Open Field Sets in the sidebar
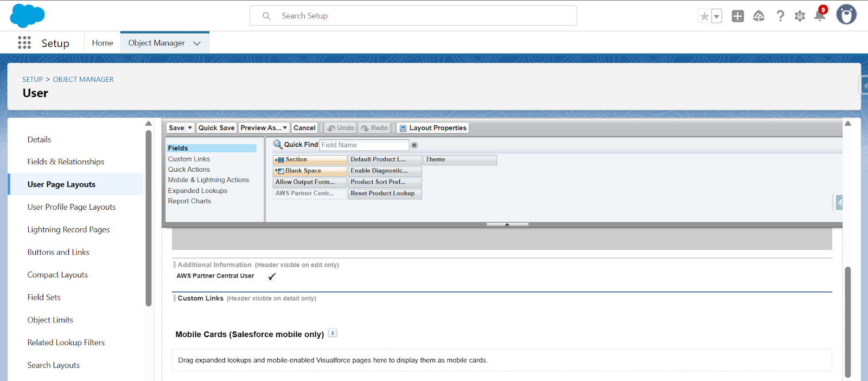Screen dimensions: 868x381 44,297
